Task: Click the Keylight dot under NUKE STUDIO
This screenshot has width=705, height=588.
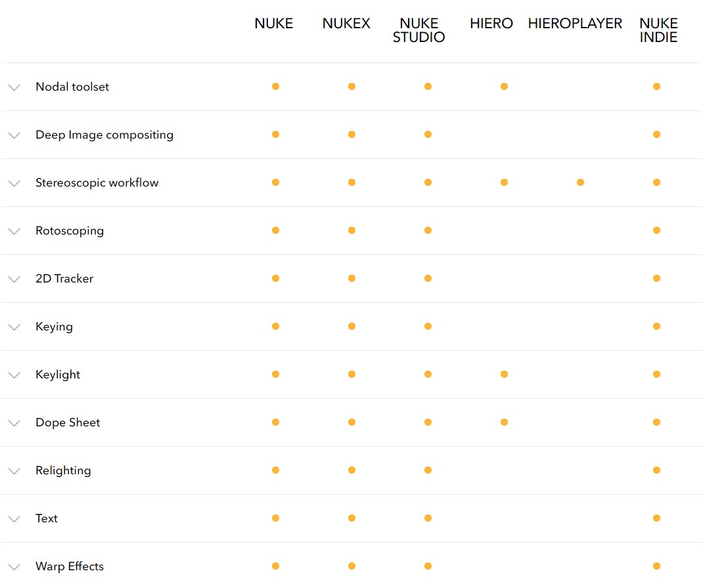Action: click(x=428, y=374)
